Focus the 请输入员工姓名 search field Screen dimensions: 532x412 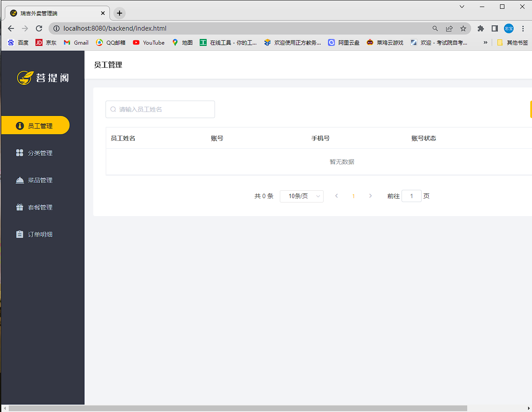[x=160, y=109]
